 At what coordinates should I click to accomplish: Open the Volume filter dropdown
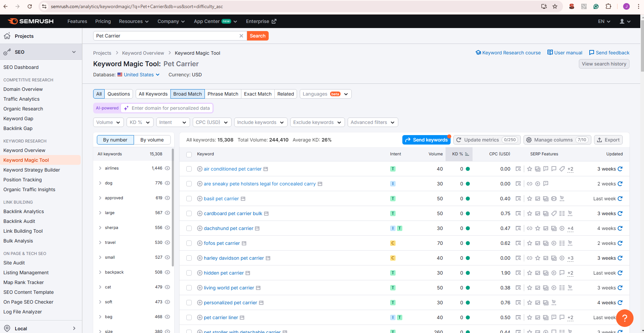tap(108, 122)
